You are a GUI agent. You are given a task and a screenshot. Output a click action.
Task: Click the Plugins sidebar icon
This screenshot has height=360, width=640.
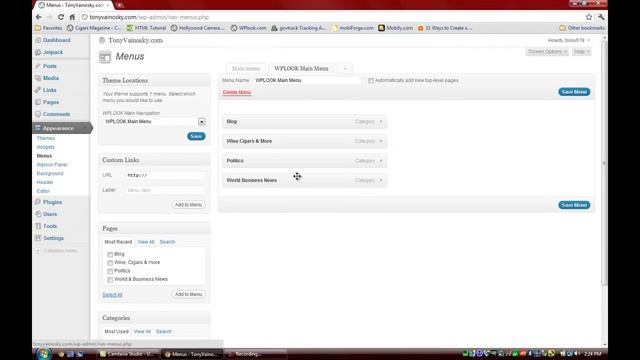point(38,202)
